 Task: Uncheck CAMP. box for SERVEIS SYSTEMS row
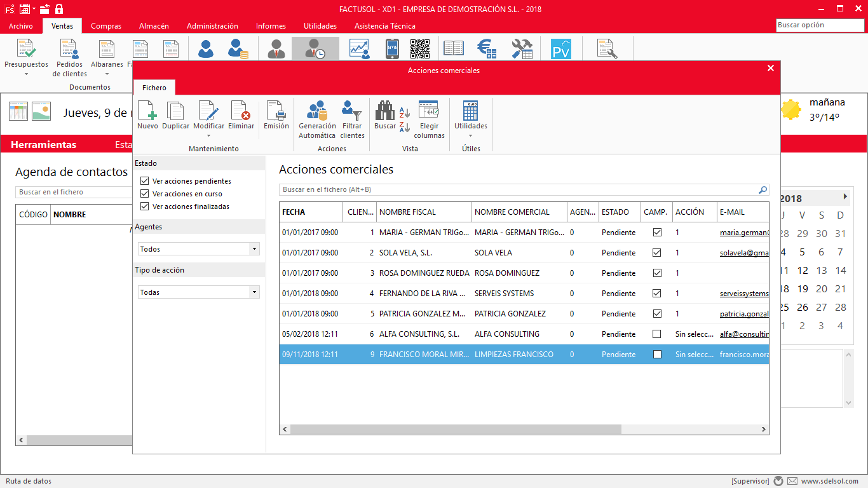657,294
